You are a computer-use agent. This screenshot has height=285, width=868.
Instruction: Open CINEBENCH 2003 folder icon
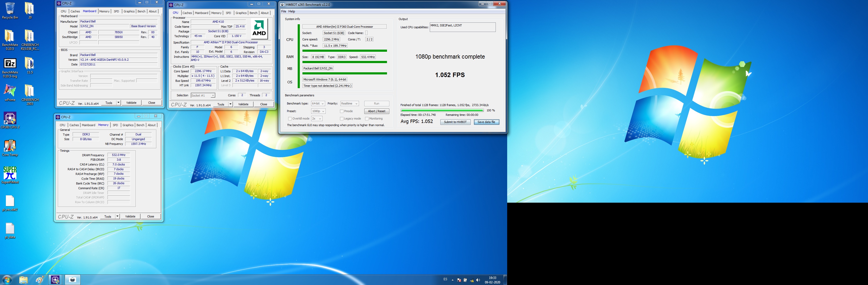[30, 95]
